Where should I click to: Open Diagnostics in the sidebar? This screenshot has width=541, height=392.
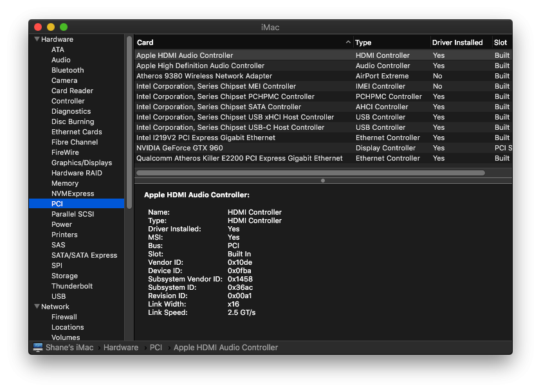[71, 111]
